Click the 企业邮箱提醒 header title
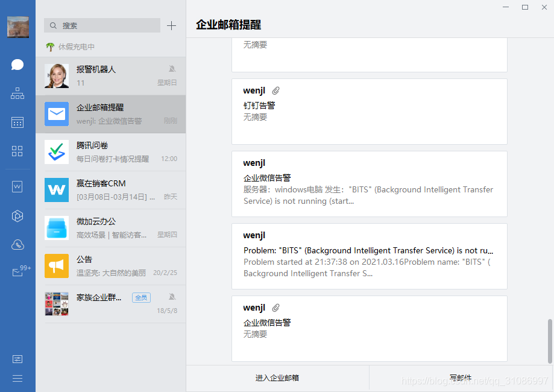This screenshot has height=392, width=554. click(x=228, y=25)
